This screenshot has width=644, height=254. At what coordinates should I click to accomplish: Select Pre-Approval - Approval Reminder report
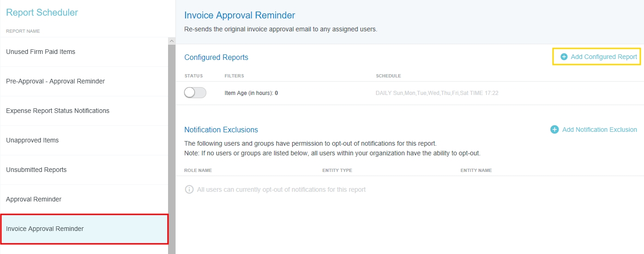point(55,81)
